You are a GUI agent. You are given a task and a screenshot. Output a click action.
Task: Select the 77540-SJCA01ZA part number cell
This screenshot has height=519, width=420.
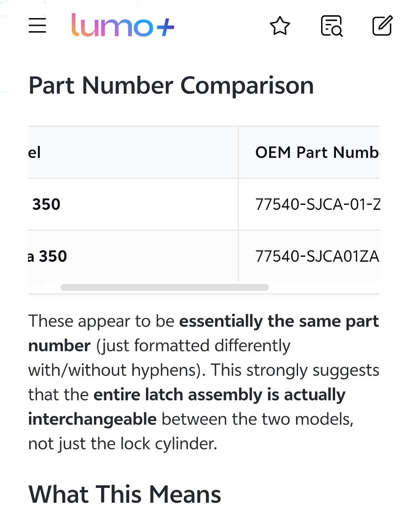coord(317,256)
